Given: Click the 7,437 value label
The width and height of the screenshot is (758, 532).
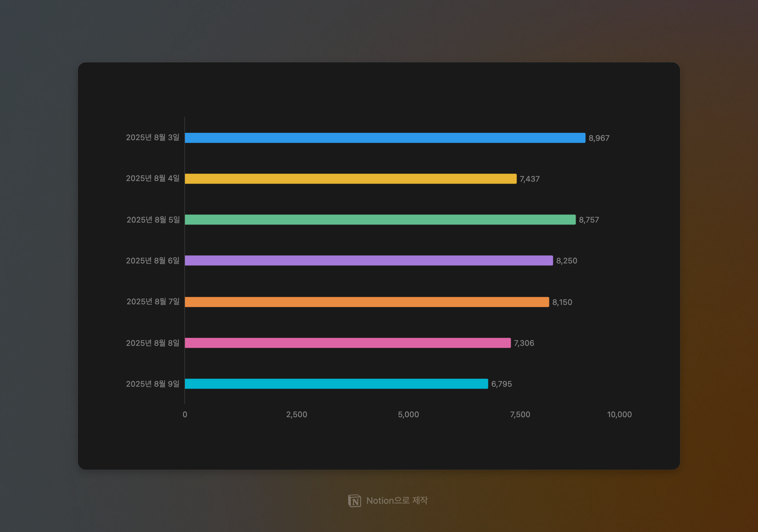Looking at the screenshot, I should click(x=530, y=179).
